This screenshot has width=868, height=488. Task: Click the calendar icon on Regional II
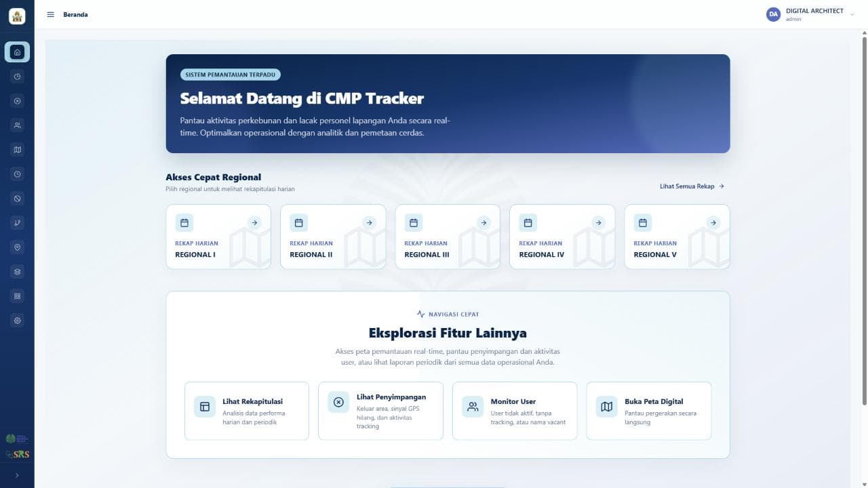pyautogui.click(x=298, y=222)
